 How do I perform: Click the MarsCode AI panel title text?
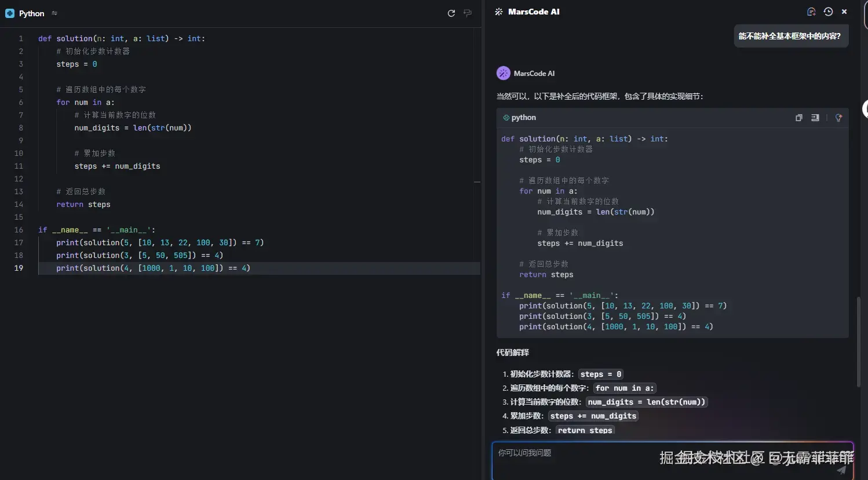click(534, 12)
